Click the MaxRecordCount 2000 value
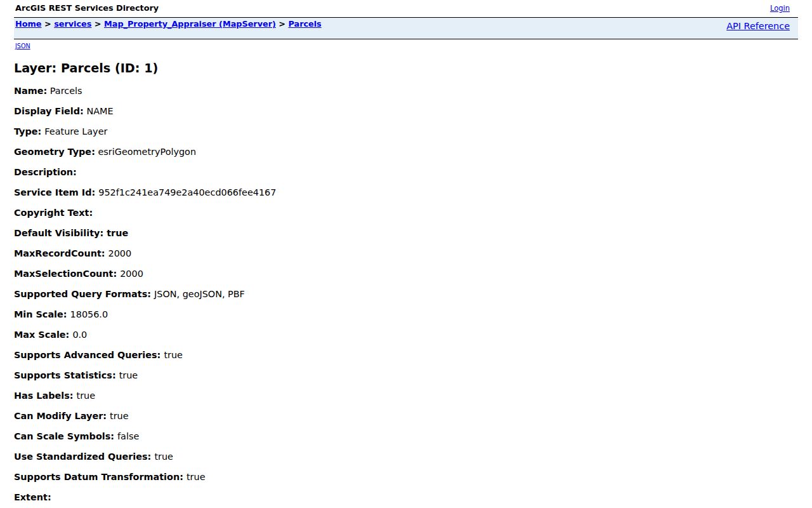The height and width of the screenshot is (508, 812). click(119, 253)
